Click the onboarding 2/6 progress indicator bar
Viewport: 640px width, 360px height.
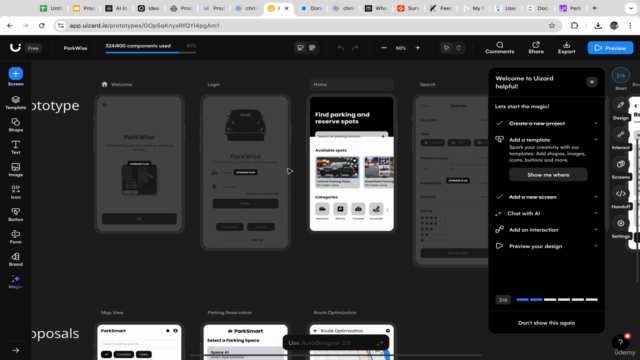coord(557,300)
